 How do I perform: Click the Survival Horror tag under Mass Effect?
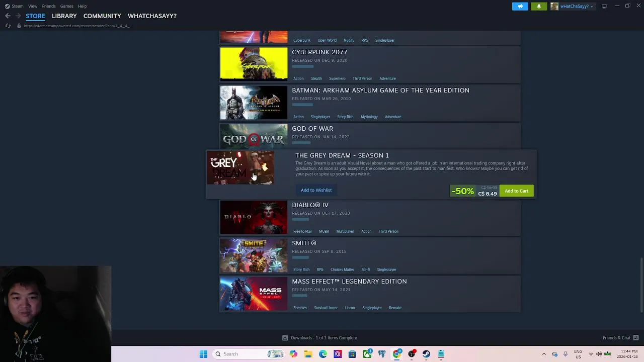pyautogui.click(x=326, y=308)
